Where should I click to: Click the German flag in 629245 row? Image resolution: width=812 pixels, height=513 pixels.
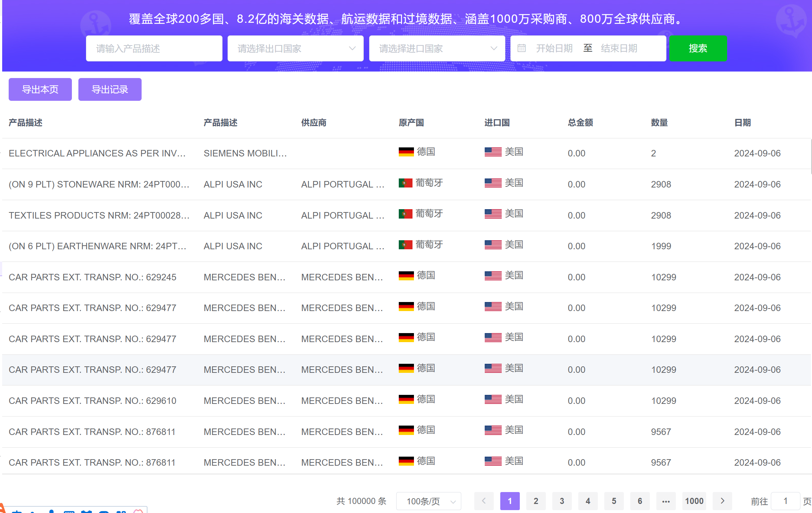coord(406,276)
